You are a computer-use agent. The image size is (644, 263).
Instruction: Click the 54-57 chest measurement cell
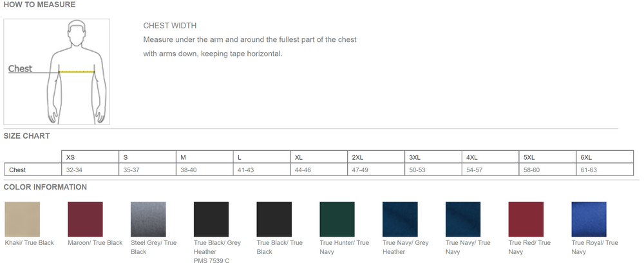(x=475, y=170)
